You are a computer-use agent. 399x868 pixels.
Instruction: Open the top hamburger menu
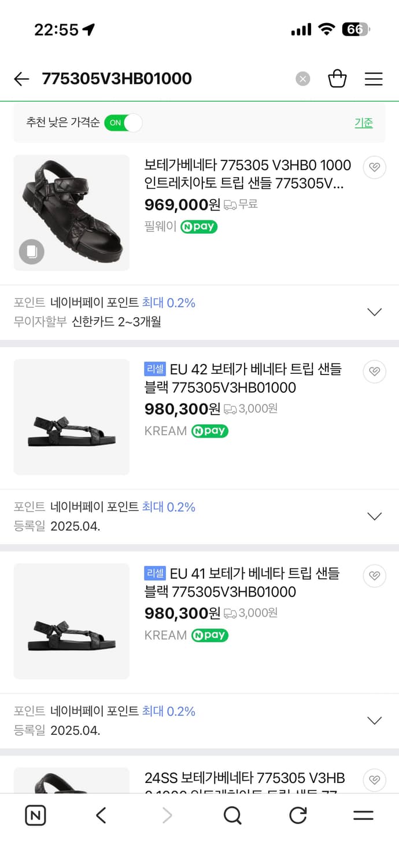point(374,79)
